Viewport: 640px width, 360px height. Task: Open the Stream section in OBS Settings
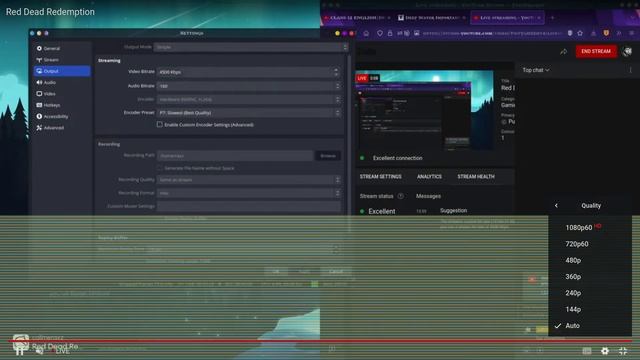[x=62, y=60]
